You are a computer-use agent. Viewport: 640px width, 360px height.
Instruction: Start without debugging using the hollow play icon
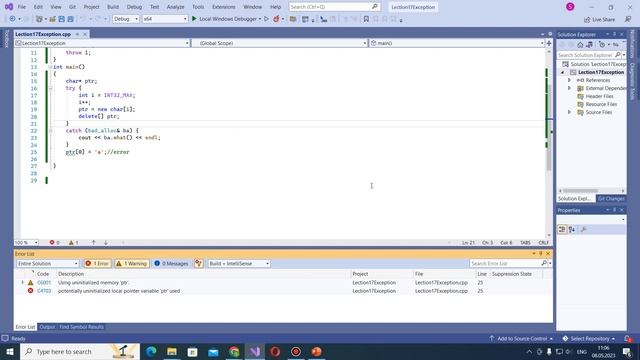click(267, 19)
